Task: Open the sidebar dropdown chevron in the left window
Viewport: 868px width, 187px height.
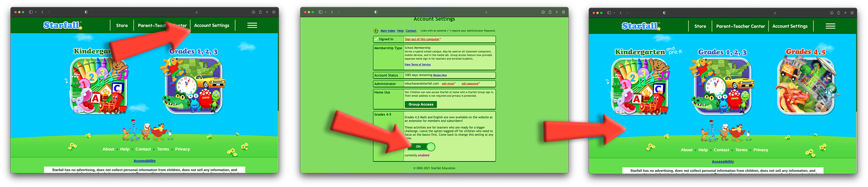Action: (x=36, y=12)
